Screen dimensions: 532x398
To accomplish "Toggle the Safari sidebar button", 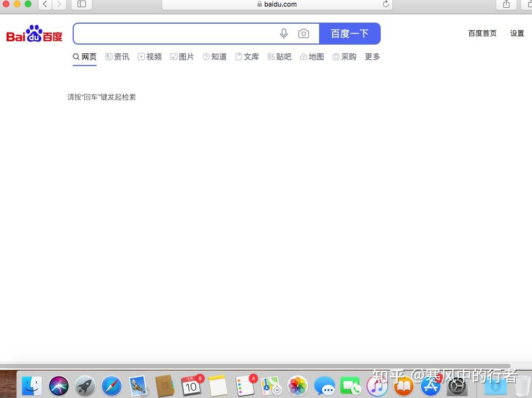I will pyautogui.click(x=82, y=4).
